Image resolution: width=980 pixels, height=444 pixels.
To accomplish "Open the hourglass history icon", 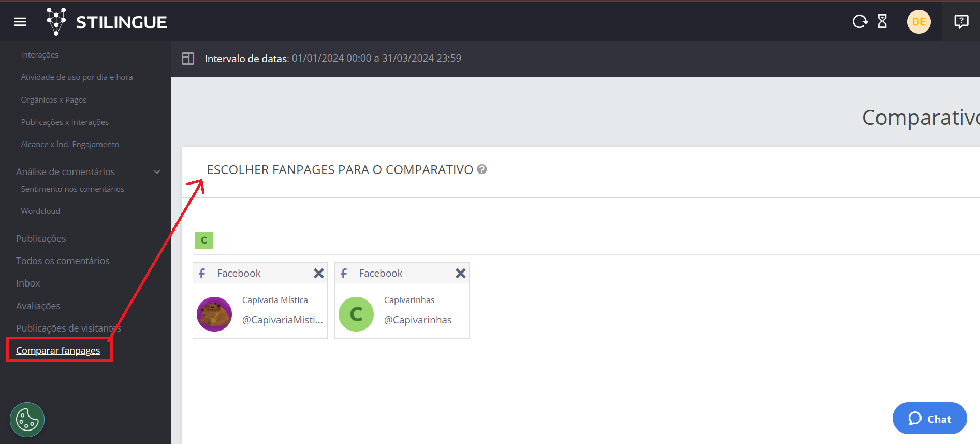I will (x=882, y=21).
